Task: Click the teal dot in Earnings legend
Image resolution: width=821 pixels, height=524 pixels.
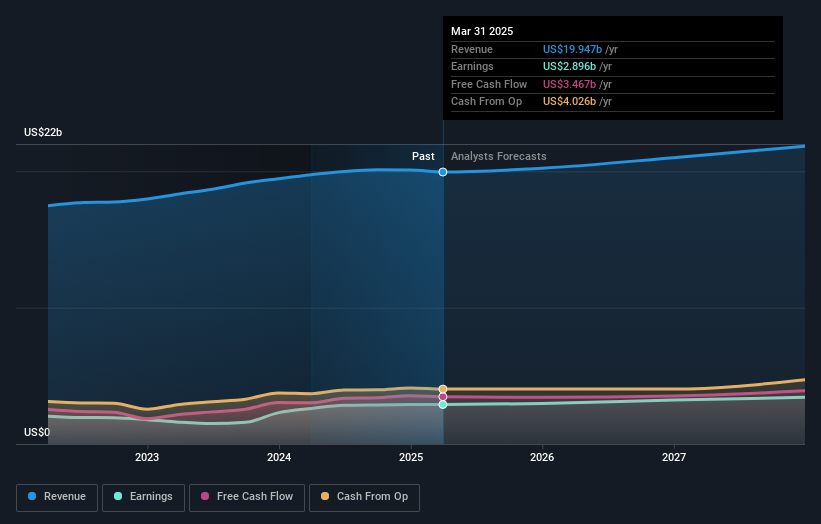Action: pyautogui.click(x=118, y=496)
